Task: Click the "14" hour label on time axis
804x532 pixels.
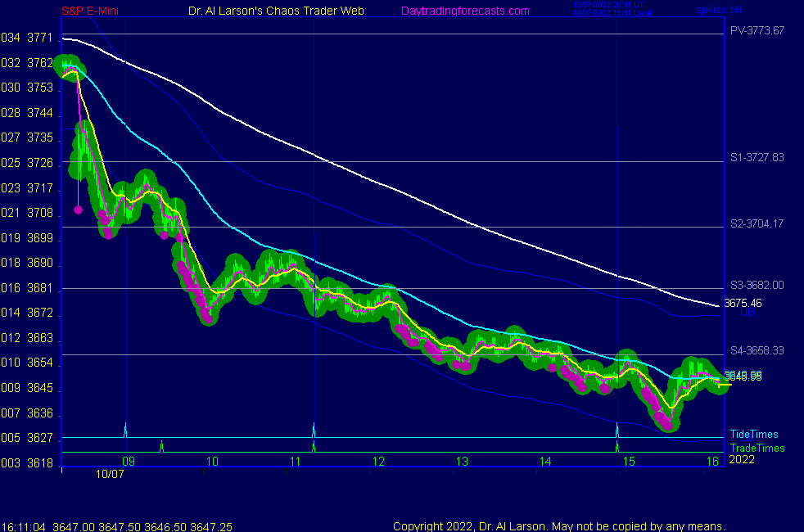Action: tap(545, 462)
